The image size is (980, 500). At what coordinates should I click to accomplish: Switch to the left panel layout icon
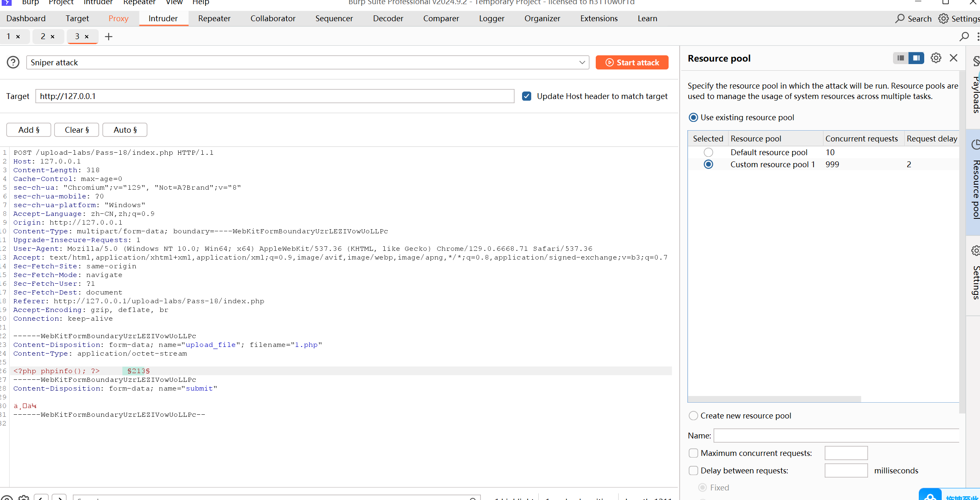[x=900, y=58]
